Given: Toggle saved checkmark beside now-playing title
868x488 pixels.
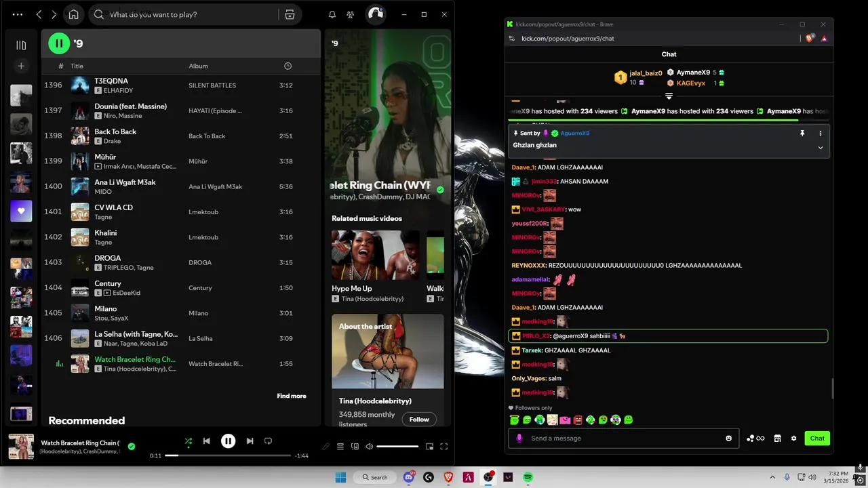Looking at the screenshot, I should click(x=440, y=190).
